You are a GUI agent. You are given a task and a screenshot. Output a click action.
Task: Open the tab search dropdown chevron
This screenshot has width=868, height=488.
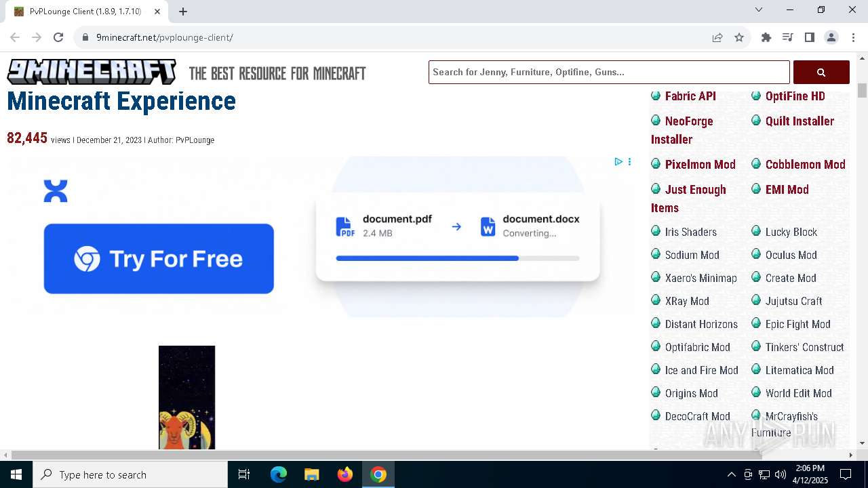coord(759,9)
